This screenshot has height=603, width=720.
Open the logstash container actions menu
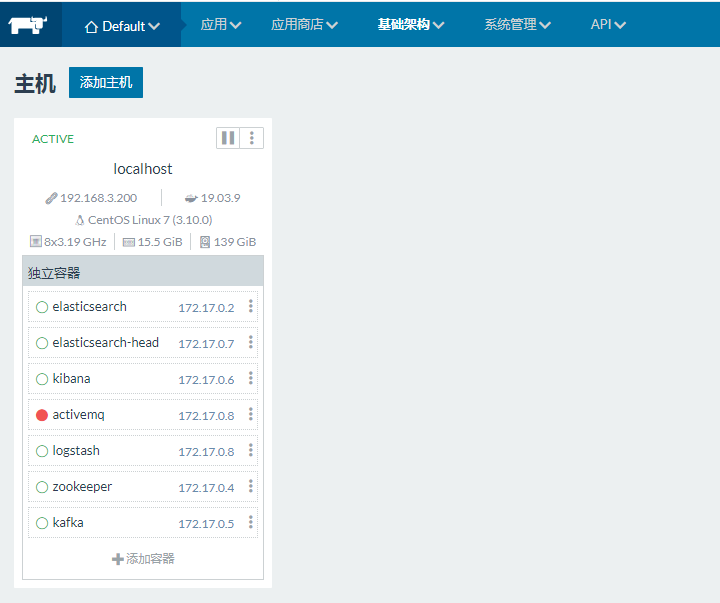(x=250, y=451)
